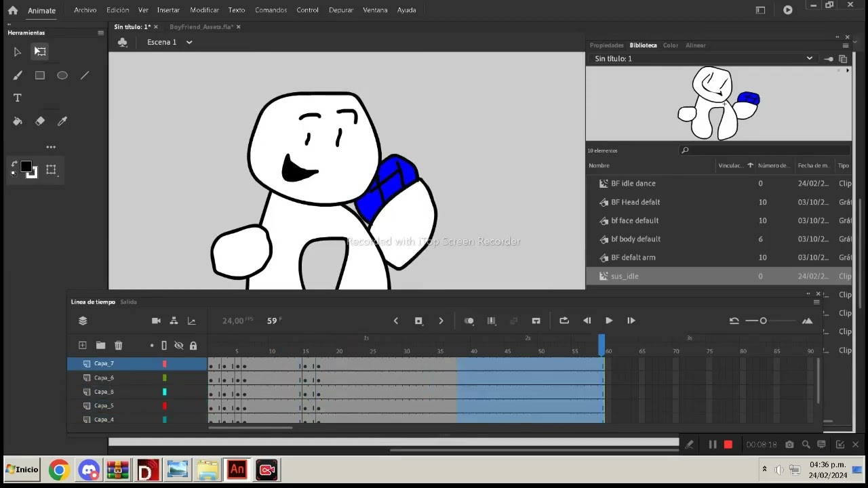
Task: Go to previous keyframe
Action: pyautogui.click(x=396, y=321)
